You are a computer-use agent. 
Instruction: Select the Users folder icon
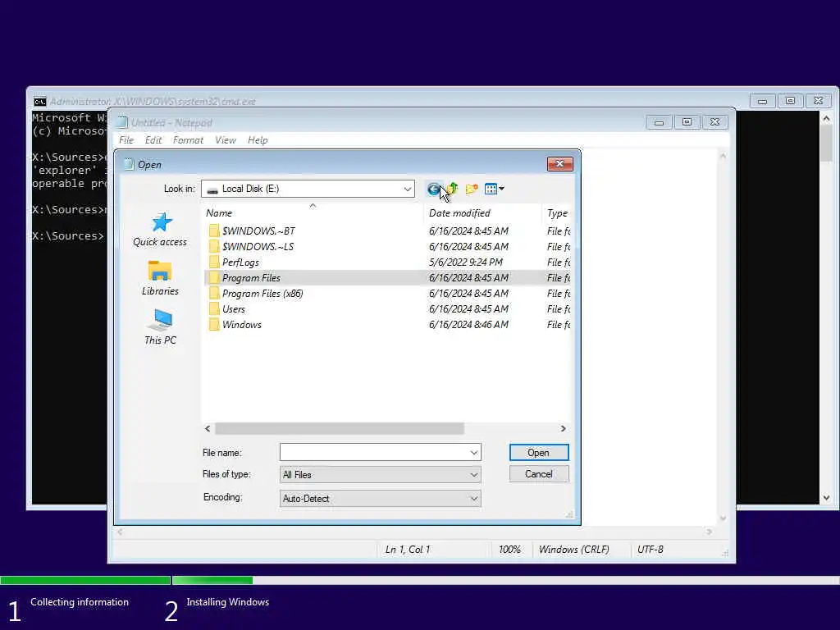(214, 308)
